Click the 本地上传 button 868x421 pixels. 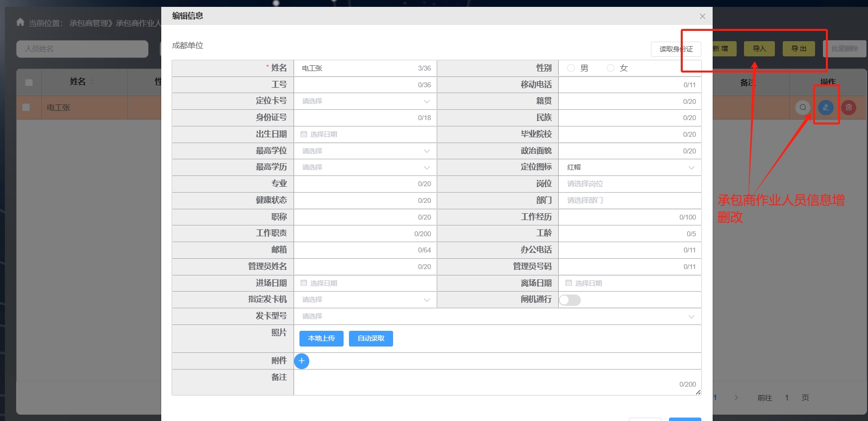pyautogui.click(x=321, y=339)
